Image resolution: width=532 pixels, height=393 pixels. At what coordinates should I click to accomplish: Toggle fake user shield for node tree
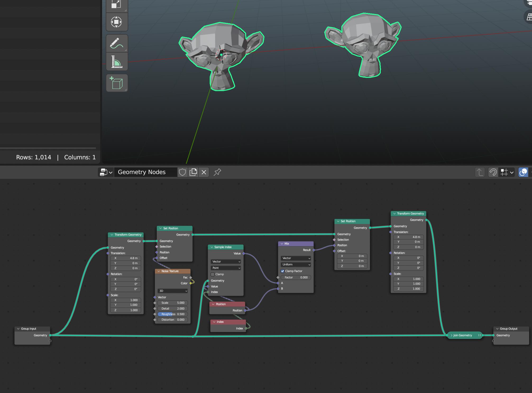pyautogui.click(x=182, y=172)
